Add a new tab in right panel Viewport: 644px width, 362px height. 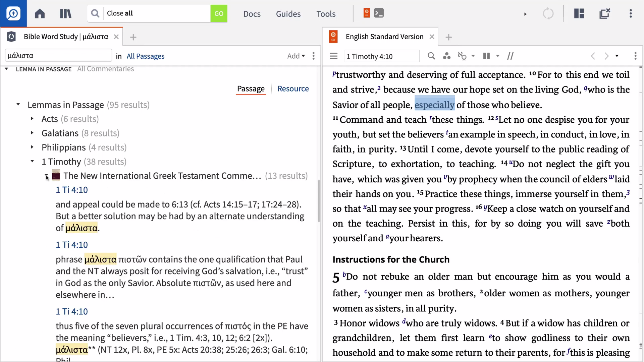(449, 37)
